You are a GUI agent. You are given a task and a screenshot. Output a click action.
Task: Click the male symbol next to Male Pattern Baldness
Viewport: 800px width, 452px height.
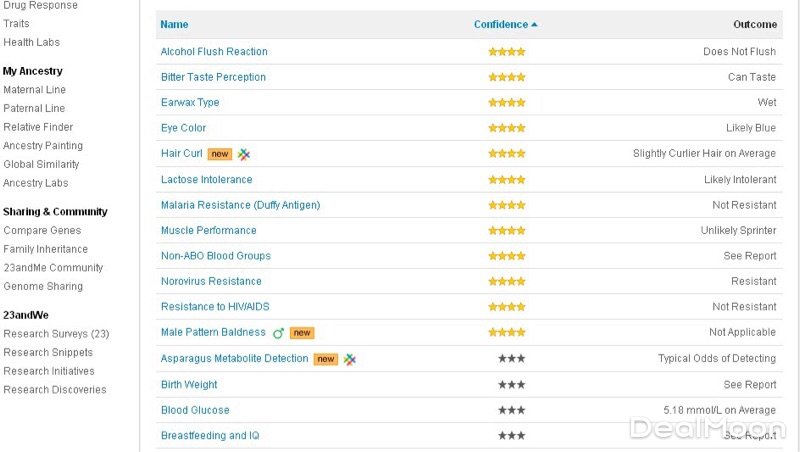(x=279, y=333)
